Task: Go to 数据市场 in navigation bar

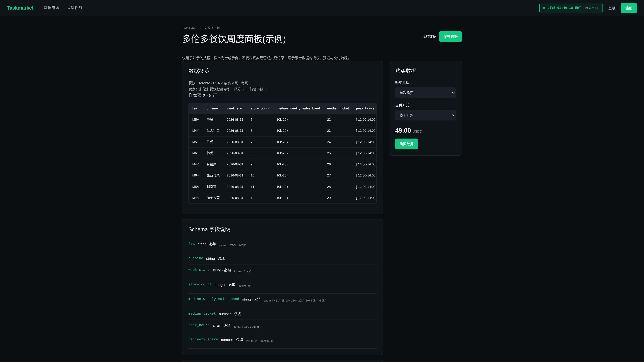Action: (51, 8)
